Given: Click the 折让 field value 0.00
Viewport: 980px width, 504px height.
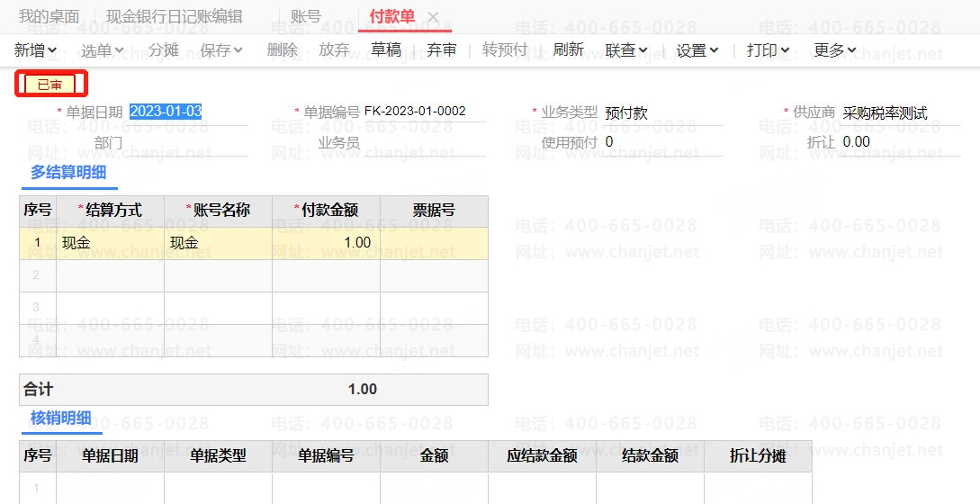Looking at the screenshot, I should 901,142.
